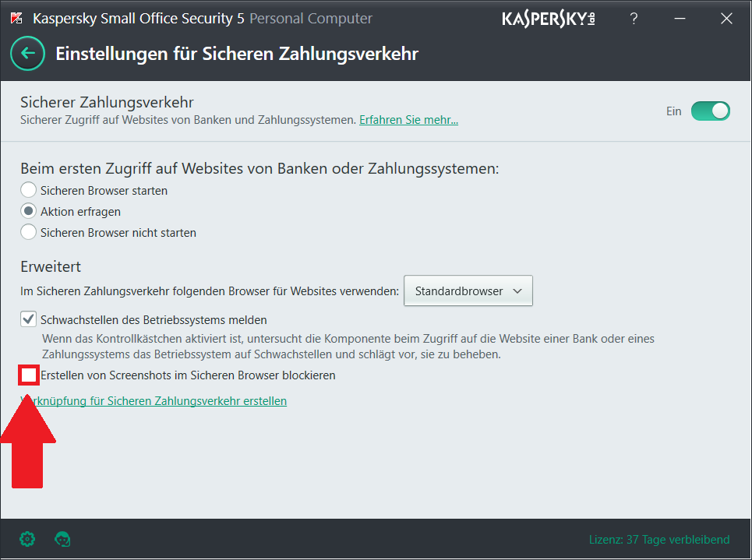
Task: Go back using the green arrow button
Action: (x=28, y=54)
